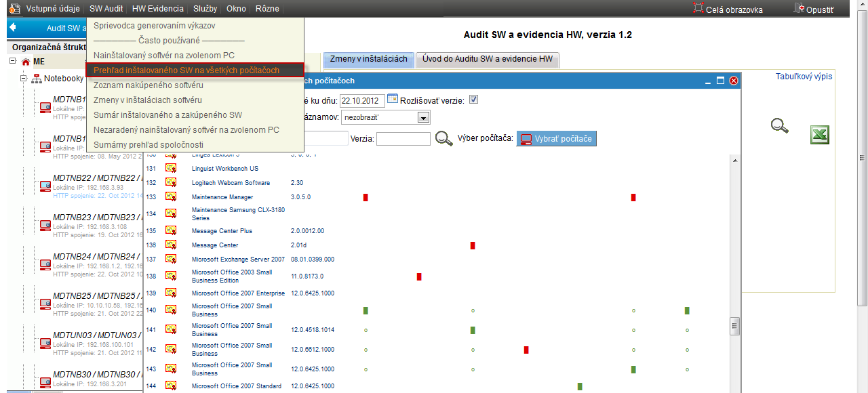Choose Nezaradený nainštalovaný softvér na zvolenom PC
Screen dimensions: 868x393
point(186,129)
